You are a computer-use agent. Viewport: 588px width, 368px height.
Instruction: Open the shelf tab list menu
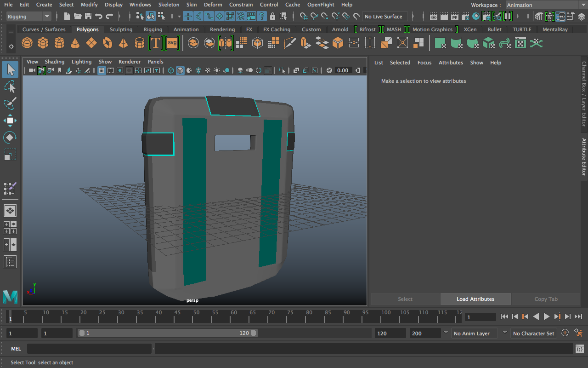point(11,32)
